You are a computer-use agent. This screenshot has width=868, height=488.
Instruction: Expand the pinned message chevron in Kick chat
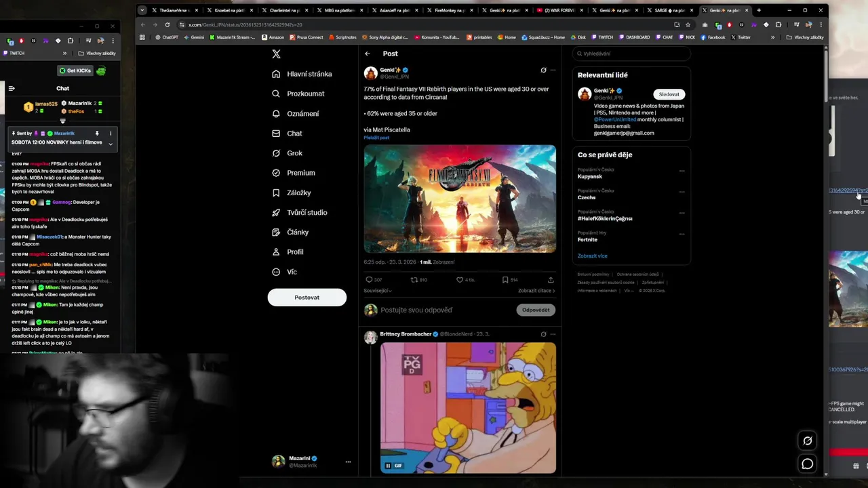(111, 144)
